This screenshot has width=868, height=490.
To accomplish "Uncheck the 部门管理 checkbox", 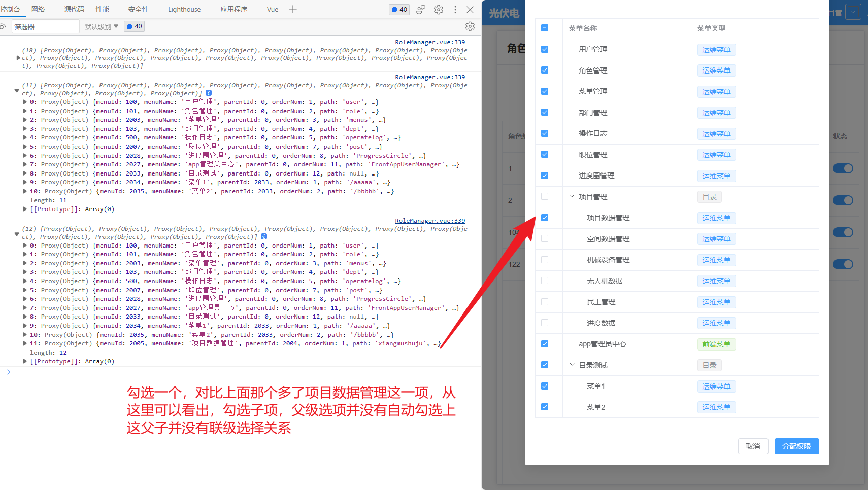I will click(x=545, y=112).
